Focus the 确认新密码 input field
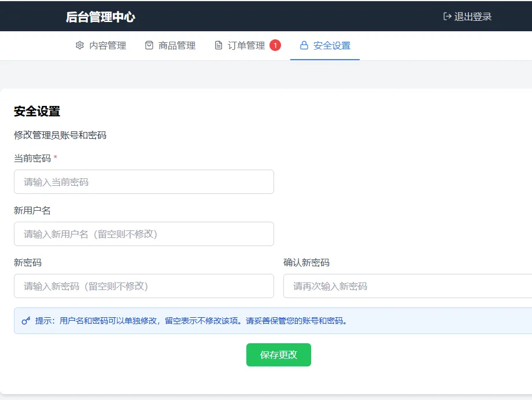Viewport: 532px width, 400px height. point(405,285)
